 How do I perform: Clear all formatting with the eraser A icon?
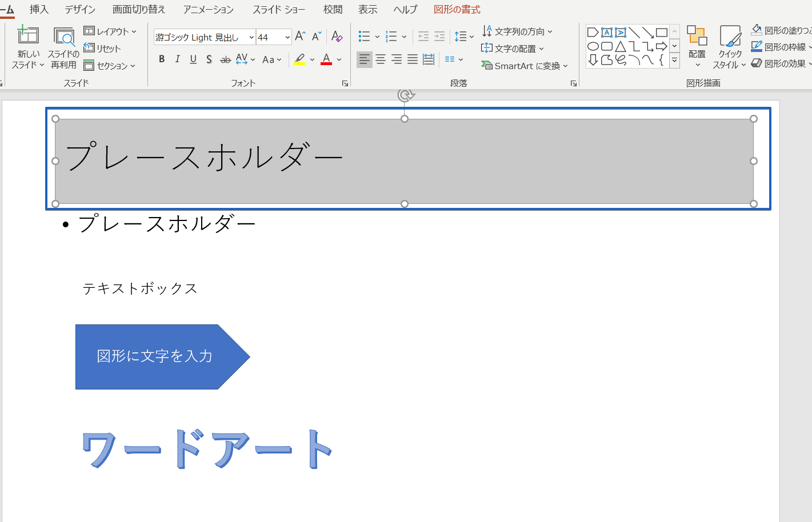(x=337, y=37)
